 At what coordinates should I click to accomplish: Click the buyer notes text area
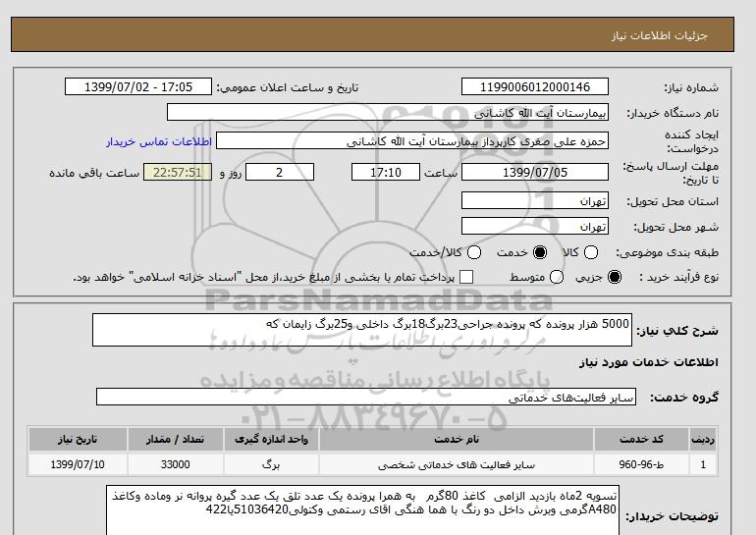(x=362, y=510)
